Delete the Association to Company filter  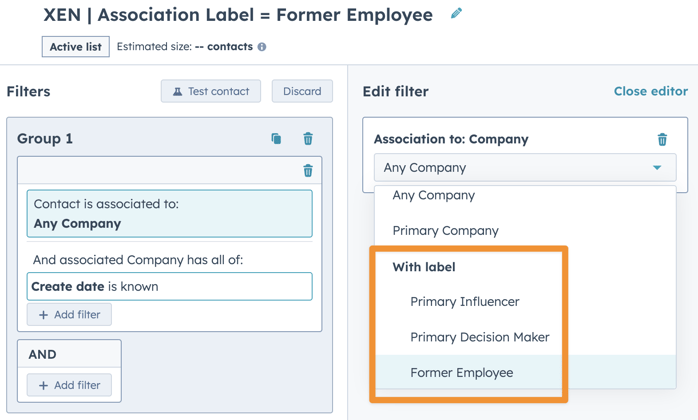(x=662, y=139)
